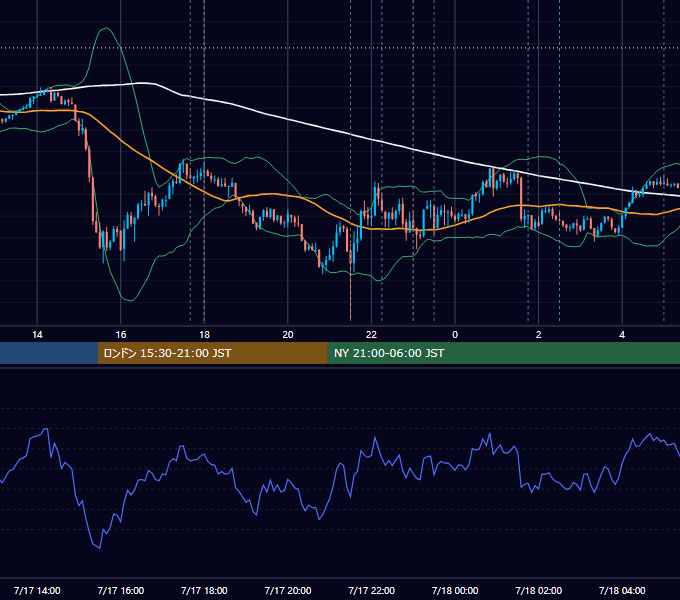Click the 2 hour label on upper axis
The height and width of the screenshot is (600, 680).
[x=539, y=335]
